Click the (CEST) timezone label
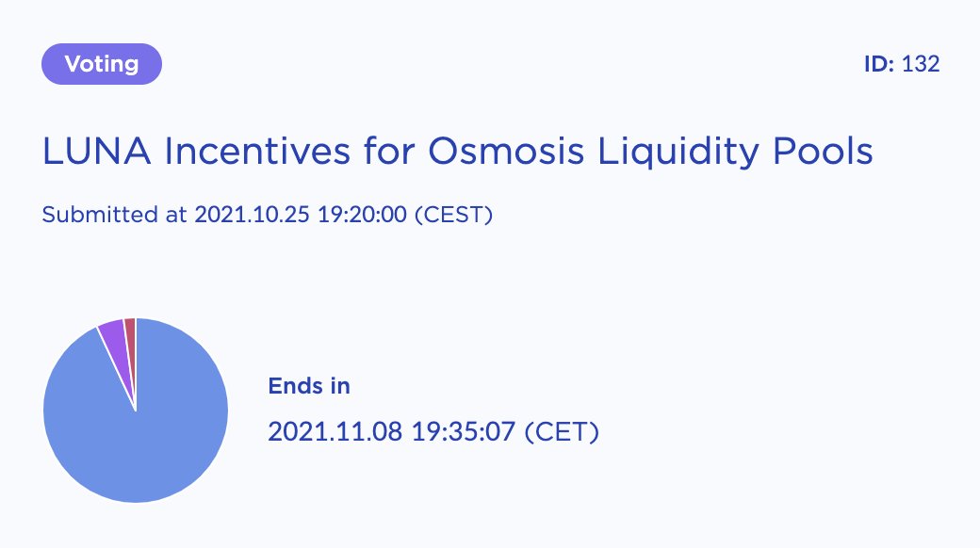Viewport: 980px width, 548px height. pyautogui.click(x=454, y=215)
